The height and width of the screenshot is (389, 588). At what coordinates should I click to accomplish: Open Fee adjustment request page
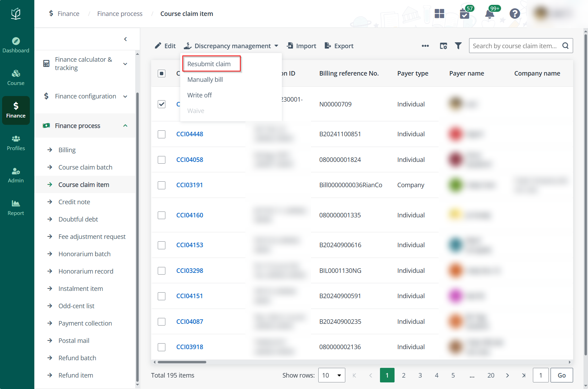[x=92, y=236]
